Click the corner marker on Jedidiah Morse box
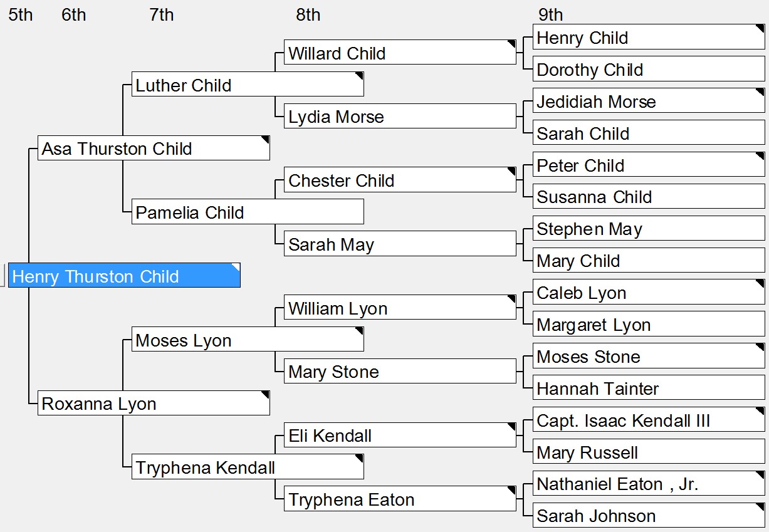Viewport: 769px width, 532px height. pyautogui.click(x=760, y=92)
